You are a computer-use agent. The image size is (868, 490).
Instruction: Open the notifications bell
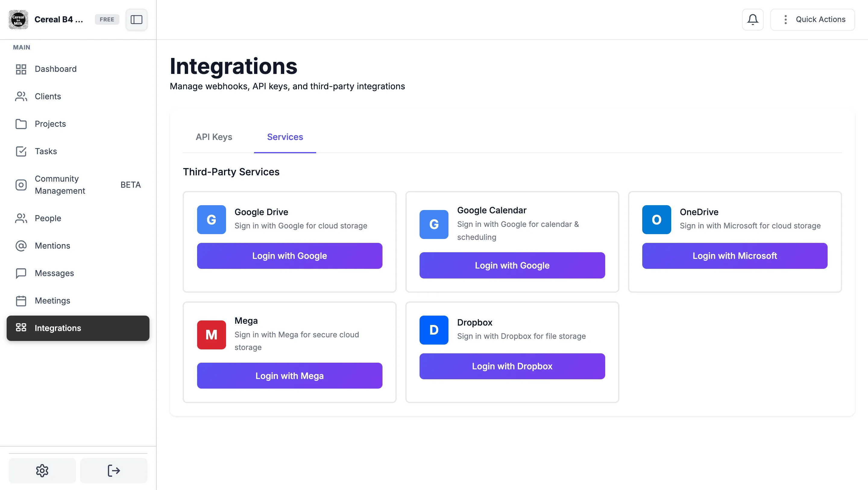[753, 20]
